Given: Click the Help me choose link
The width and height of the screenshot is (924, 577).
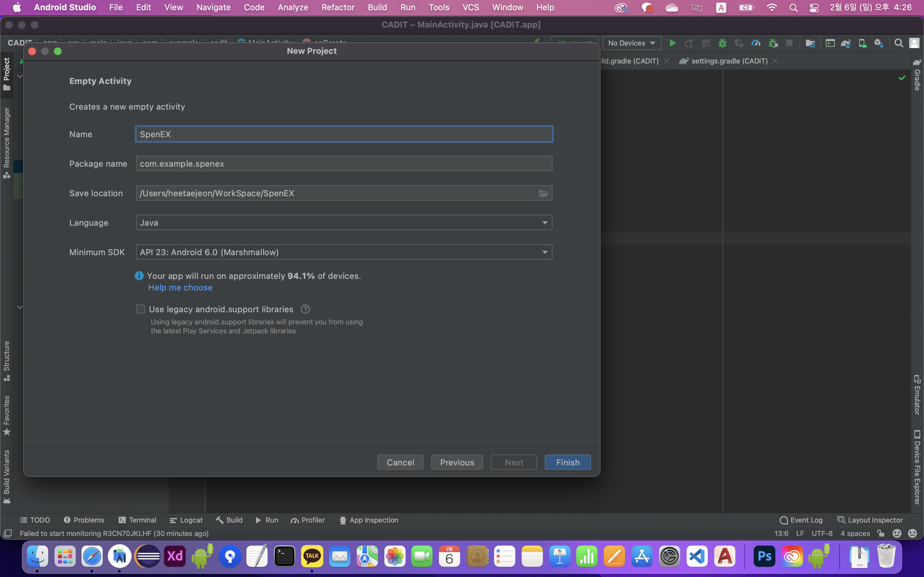Looking at the screenshot, I should [180, 288].
